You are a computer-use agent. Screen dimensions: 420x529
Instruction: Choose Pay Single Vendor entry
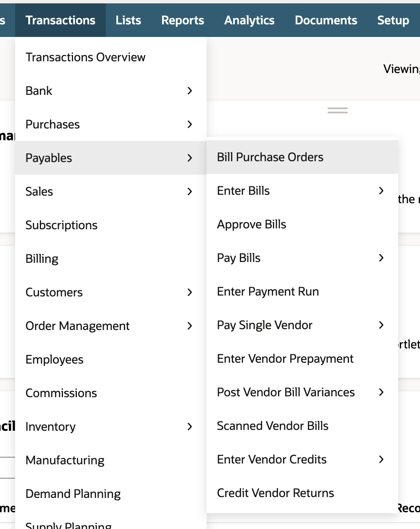pyautogui.click(x=302, y=325)
